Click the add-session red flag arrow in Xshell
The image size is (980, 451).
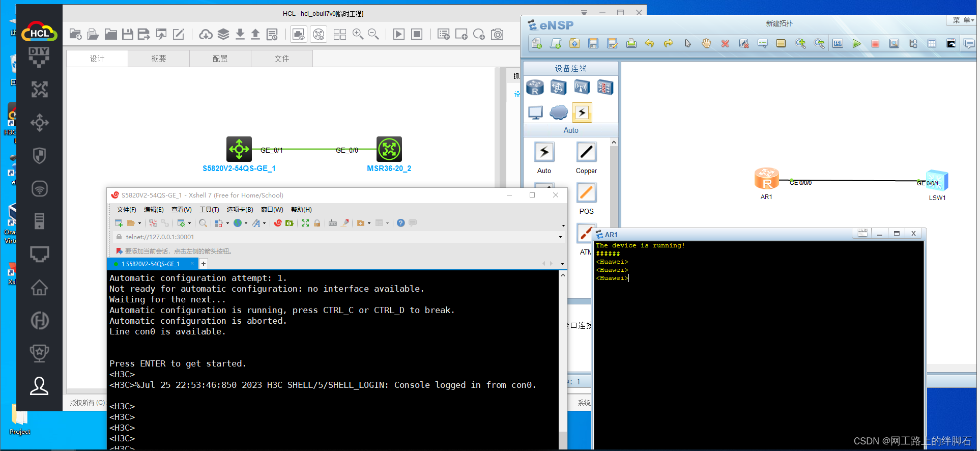[x=119, y=251]
